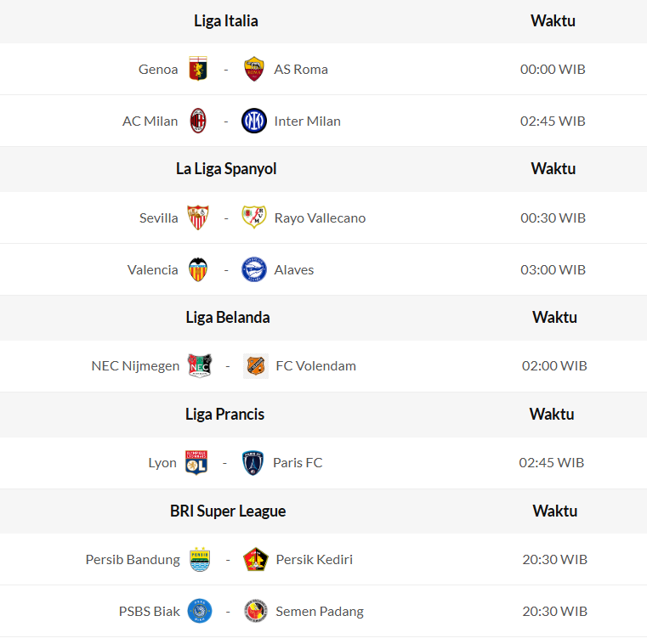Select the Rayo Vallecano crest
The image size is (647, 644).
coord(253,217)
